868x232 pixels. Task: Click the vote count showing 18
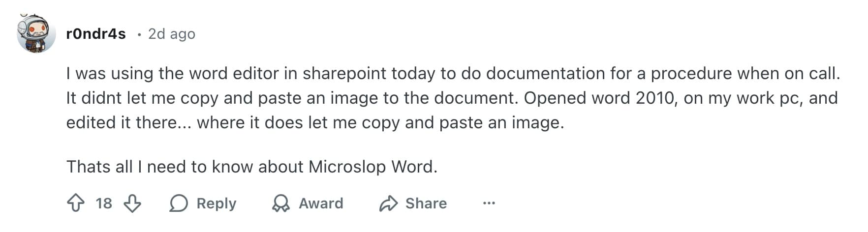click(104, 203)
